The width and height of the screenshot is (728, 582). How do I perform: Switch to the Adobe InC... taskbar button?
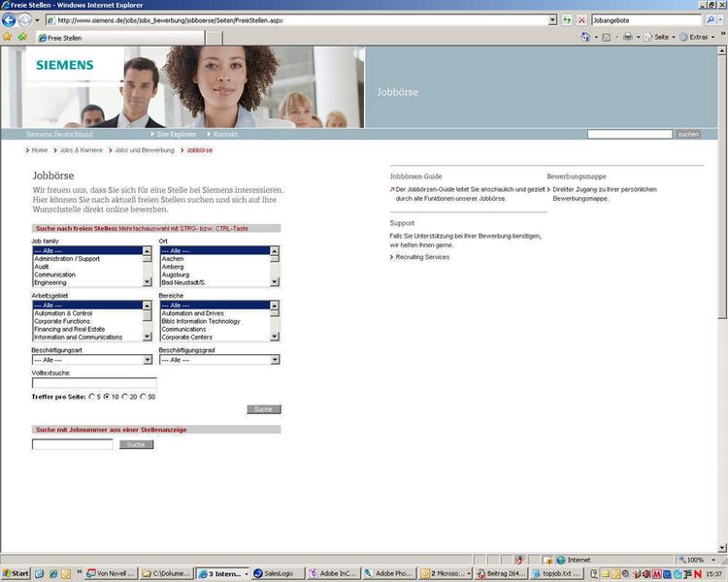[333, 573]
